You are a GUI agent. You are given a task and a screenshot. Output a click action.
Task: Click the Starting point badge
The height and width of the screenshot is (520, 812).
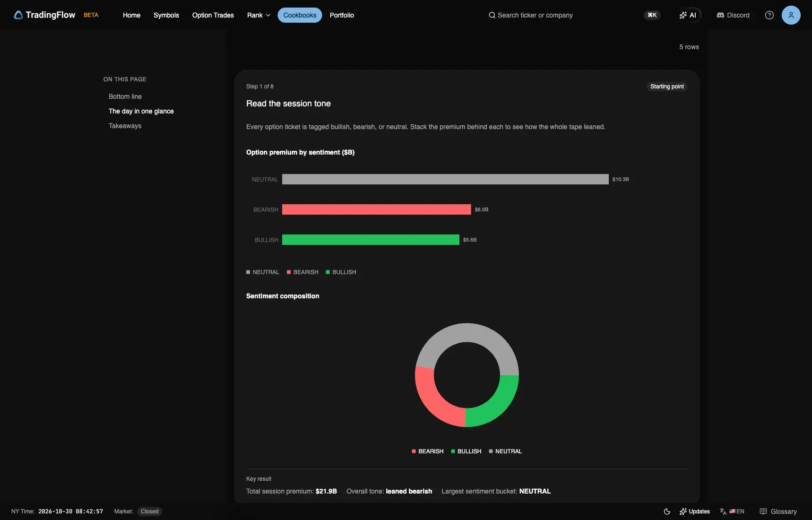tap(667, 87)
